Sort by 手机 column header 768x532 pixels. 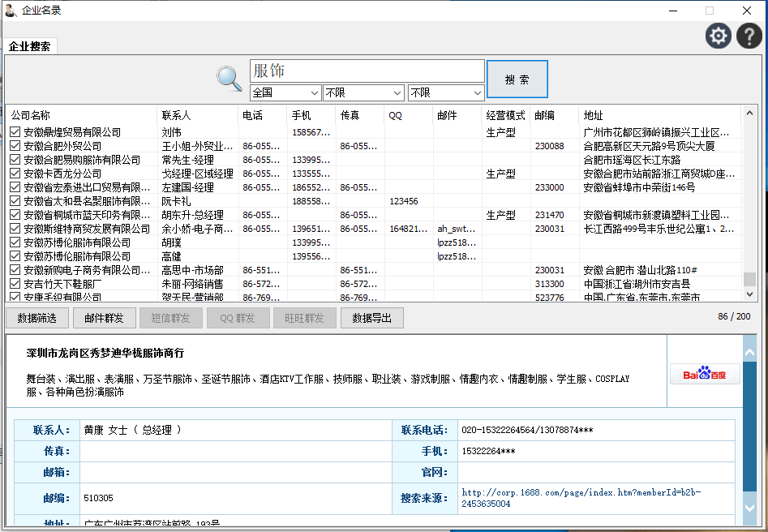(x=311, y=115)
